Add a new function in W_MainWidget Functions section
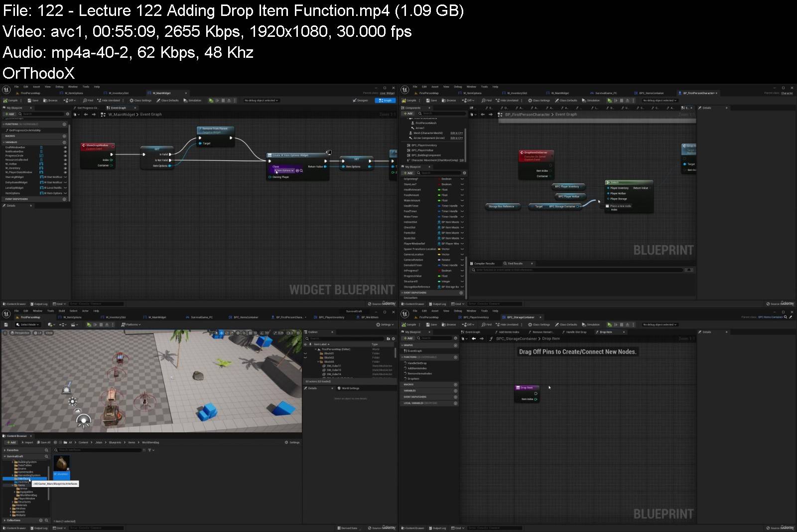 tap(64, 124)
